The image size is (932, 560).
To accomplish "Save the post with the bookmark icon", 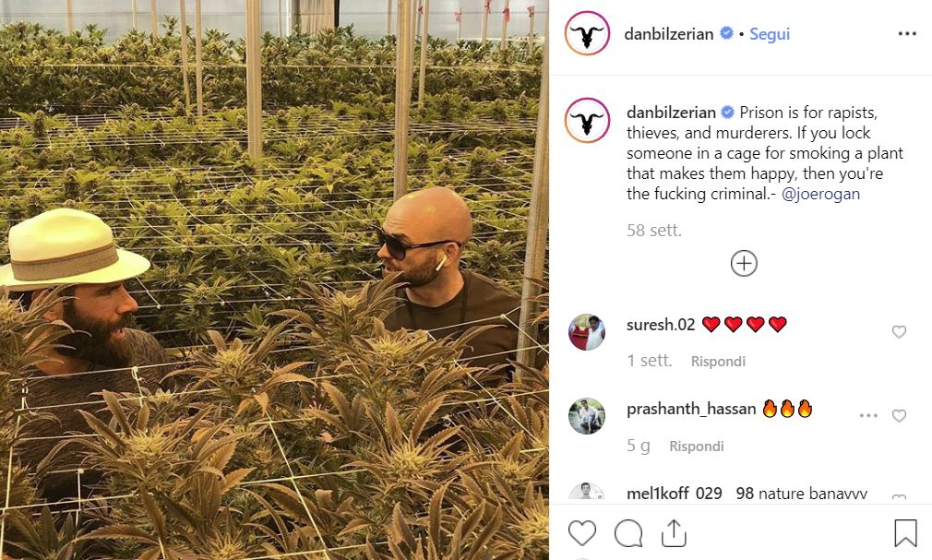I will pos(905,533).
